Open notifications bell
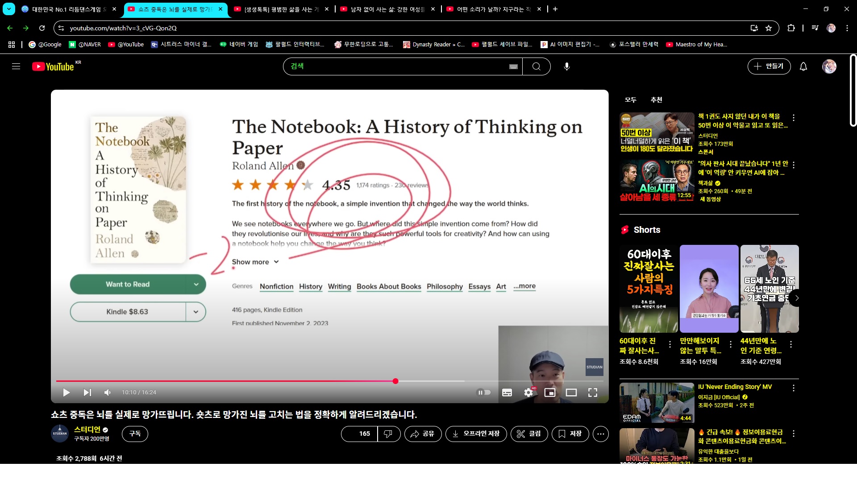The width and height of the screenshot is (857, 504). (803, 66)
